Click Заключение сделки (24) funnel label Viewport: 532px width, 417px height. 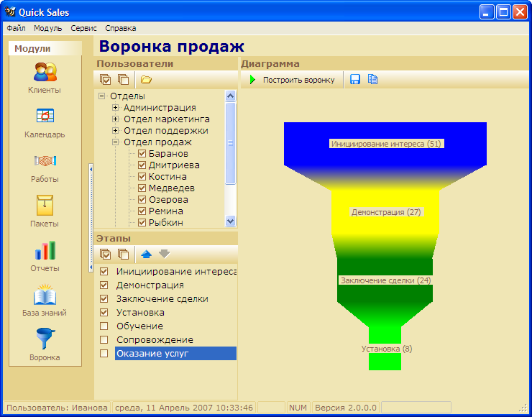coord(386,280)
